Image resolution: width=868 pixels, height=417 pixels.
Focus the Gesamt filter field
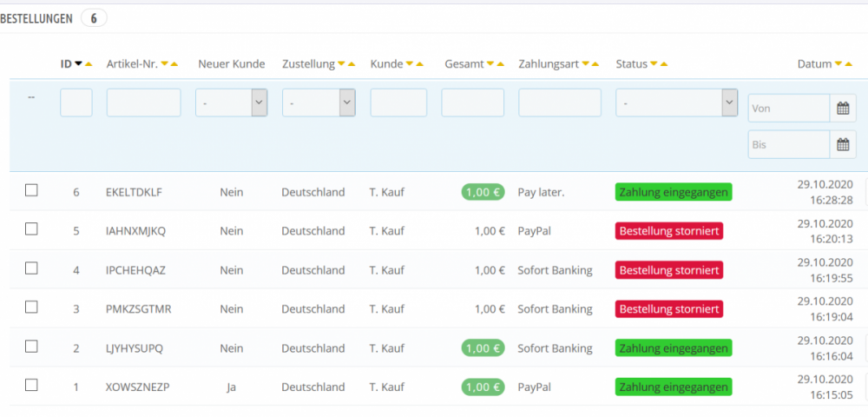[x=473, y=103]
